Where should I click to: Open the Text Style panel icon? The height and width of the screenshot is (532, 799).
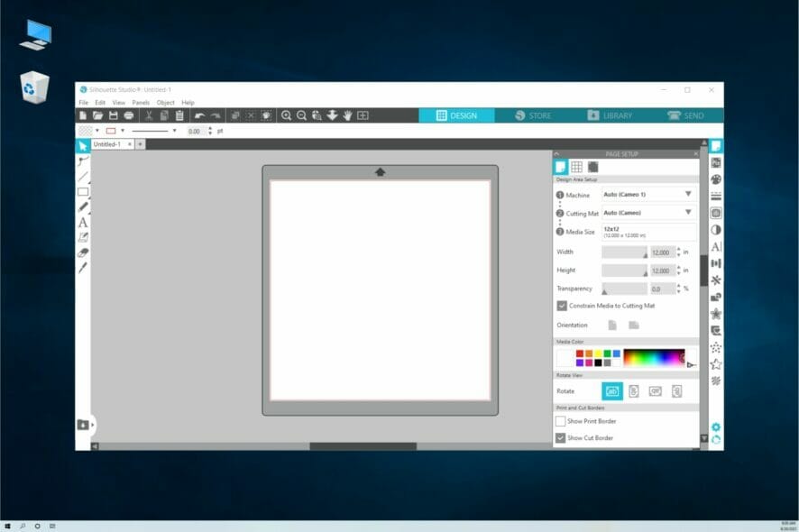(716, 247)
